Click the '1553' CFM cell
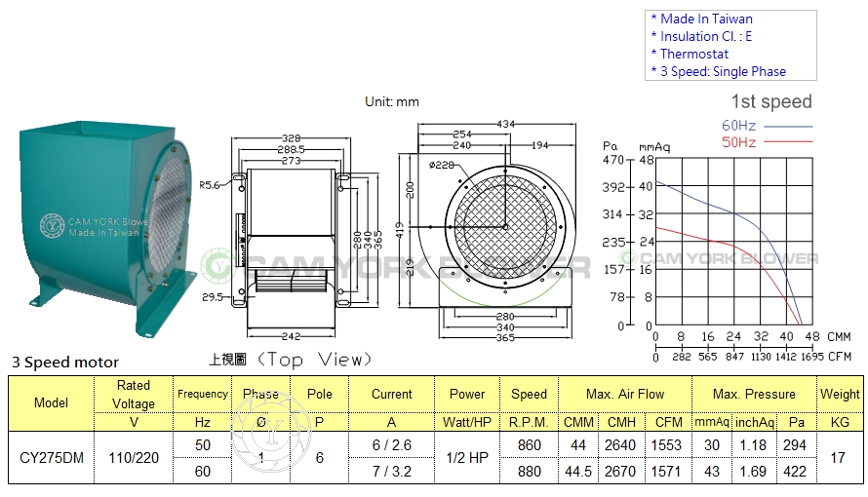The width and height of the screenshot is (868, 497). pyautogui.click(x=666, y=445)
